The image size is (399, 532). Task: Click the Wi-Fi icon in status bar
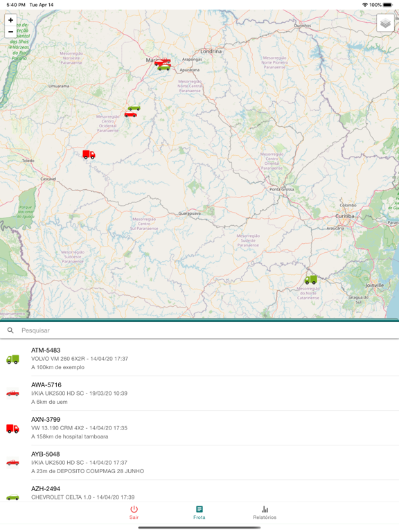[x=365, y=5]
